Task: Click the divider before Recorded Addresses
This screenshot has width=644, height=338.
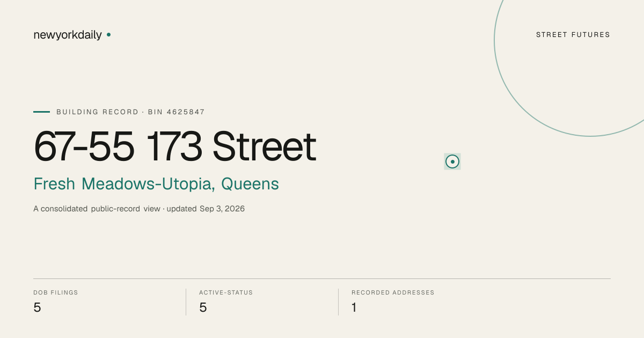Action: (x=338, y=302)
